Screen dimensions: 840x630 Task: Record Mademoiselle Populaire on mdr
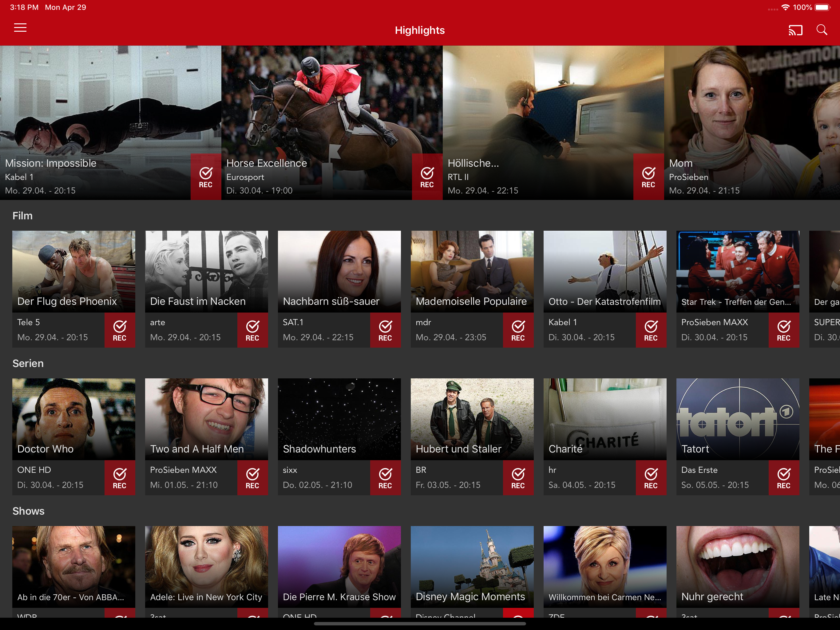tap(518, 330)
